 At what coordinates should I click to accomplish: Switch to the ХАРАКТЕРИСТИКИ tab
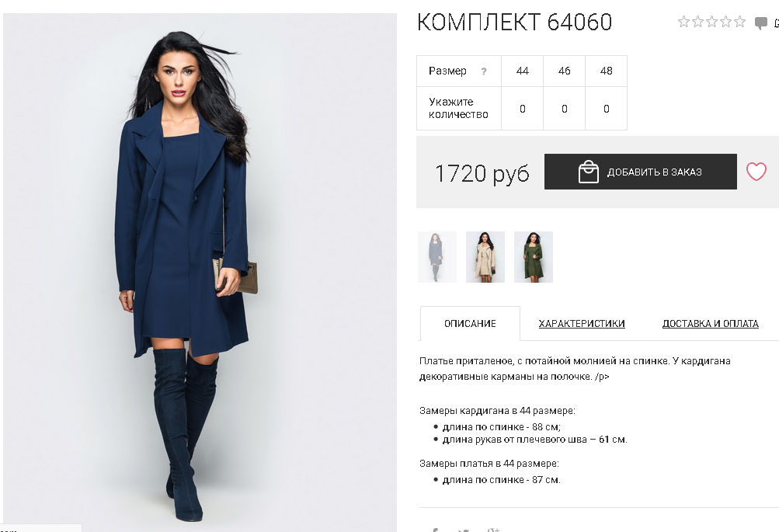[x=582, y=324]
